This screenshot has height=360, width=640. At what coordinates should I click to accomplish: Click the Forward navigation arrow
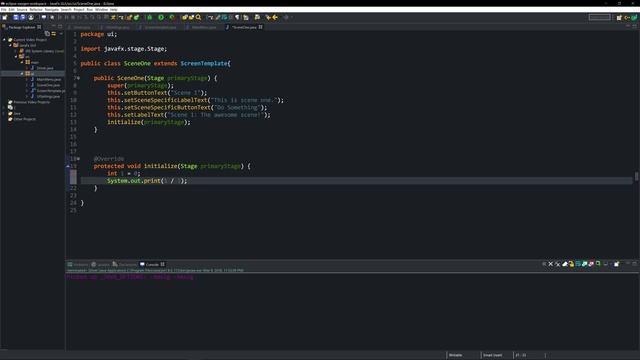coord(286,17)
